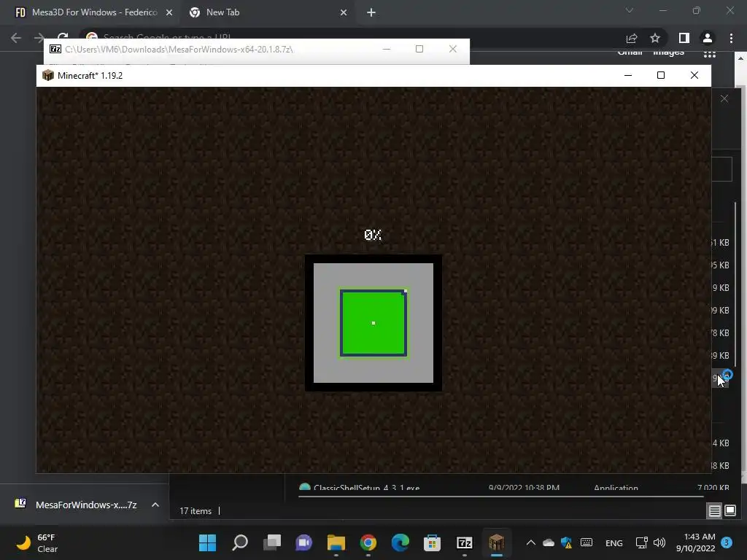Open Chrome tab search chevron
This screenshot has width=747, height=560.
(630, 10)
